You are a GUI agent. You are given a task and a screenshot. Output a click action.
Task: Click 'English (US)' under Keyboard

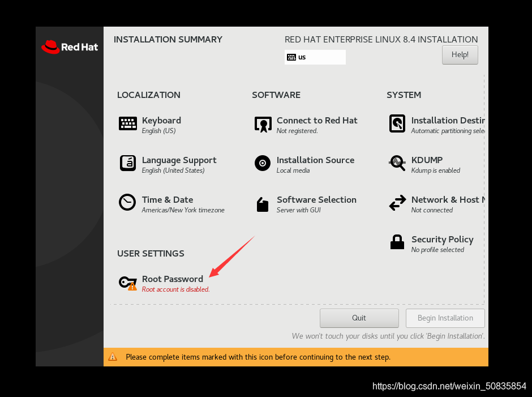[159, 131]
